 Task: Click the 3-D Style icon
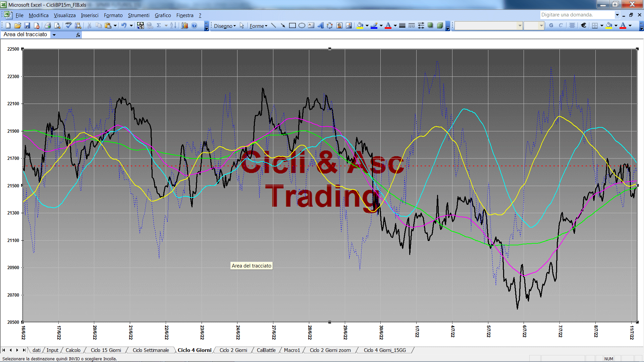click(440, 25)
